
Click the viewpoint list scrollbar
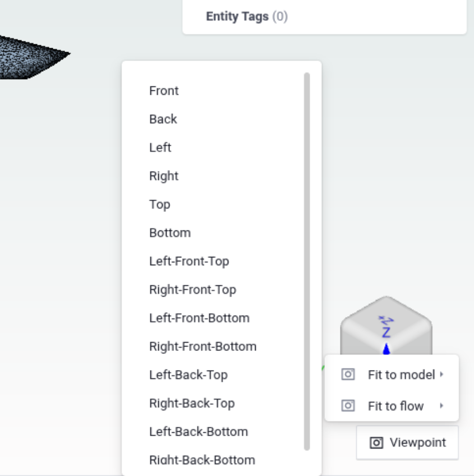(307, 261)
